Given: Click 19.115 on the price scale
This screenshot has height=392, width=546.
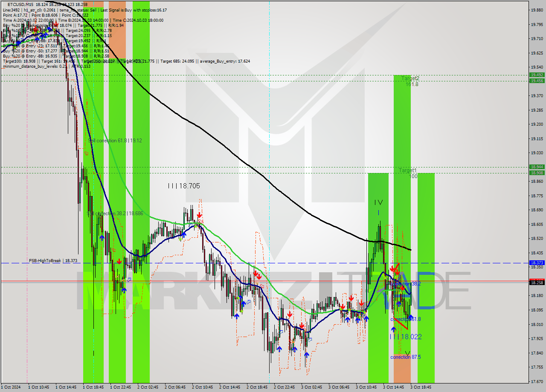Looking at the screenshot, I should 537,139.
